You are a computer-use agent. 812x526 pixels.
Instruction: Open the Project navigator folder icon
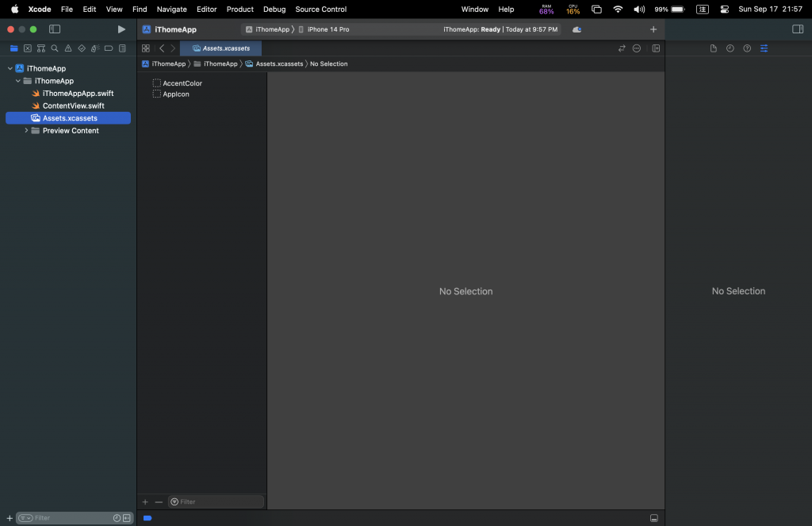(x=14, y=48)
